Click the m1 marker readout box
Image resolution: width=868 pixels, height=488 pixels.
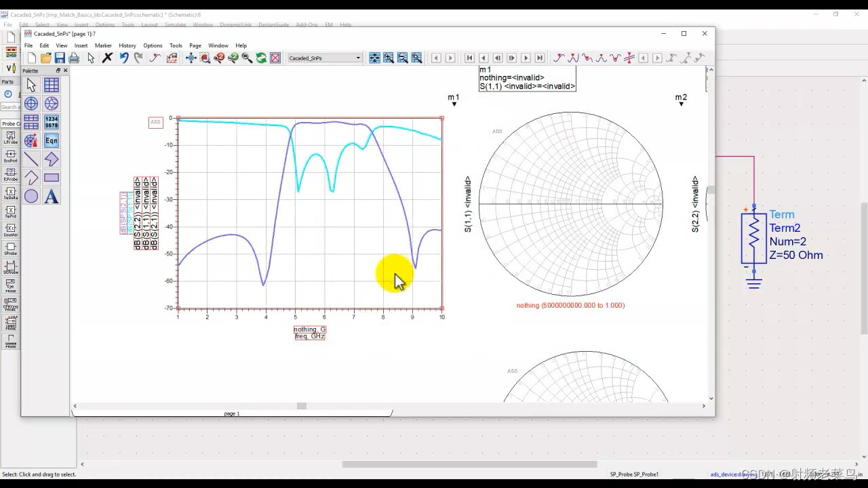point(527,78)
